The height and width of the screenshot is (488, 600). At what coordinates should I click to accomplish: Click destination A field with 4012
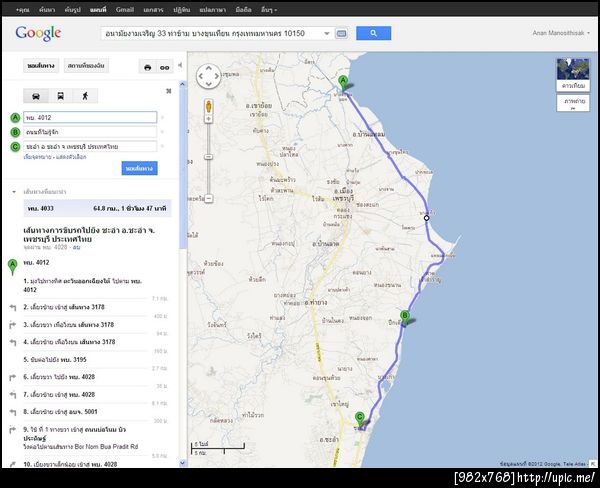[90, 118]
